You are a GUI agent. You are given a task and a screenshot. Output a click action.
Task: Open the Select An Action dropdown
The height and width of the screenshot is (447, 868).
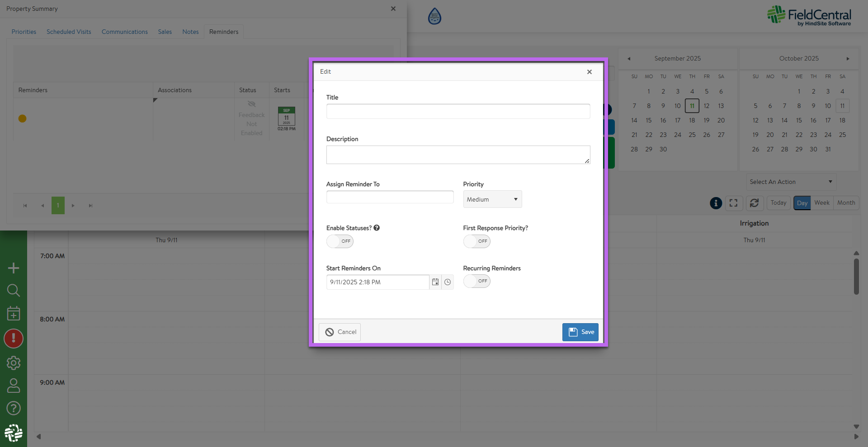pos(791,182)
